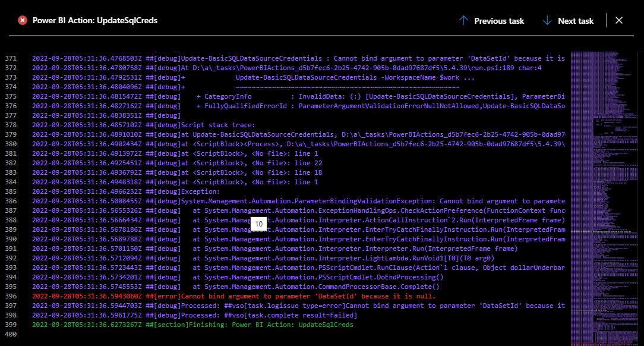Click the down arrow icon beside Next task

point(547,21)
